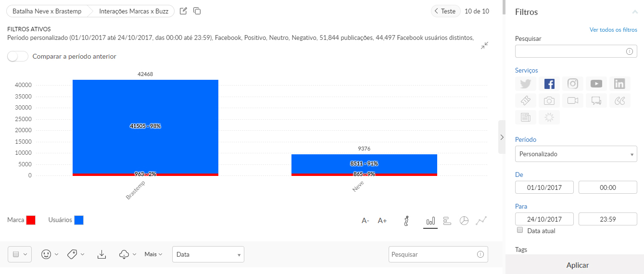This screenshot has height=274, width=644.
Task: Select the Facebook service filter
Action: 549,84
